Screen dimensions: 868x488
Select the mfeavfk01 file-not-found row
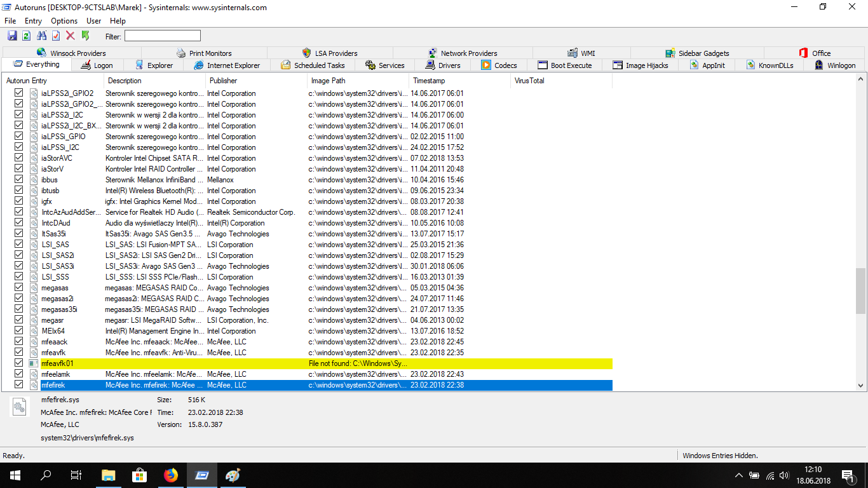326,363
